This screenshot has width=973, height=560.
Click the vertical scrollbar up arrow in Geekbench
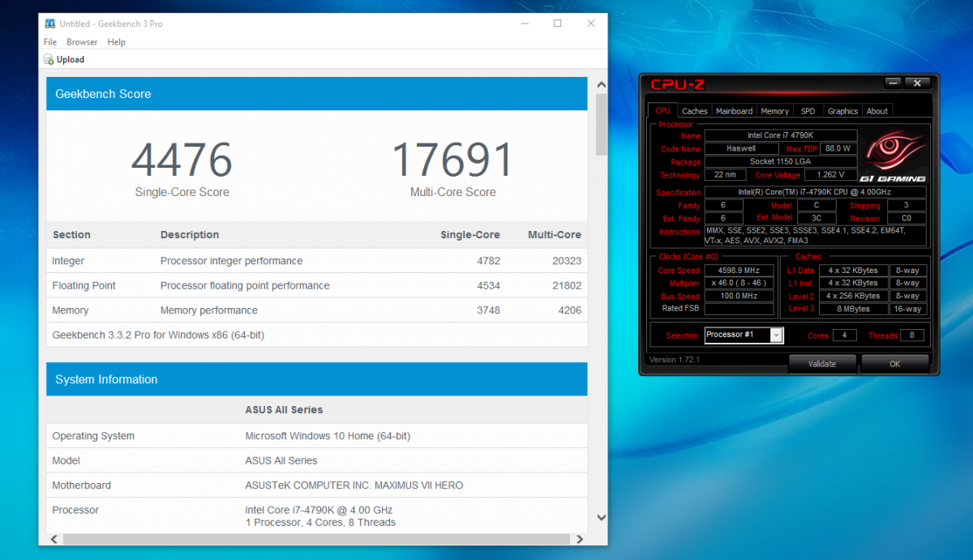pyautogui.click(x=602, y=85)
